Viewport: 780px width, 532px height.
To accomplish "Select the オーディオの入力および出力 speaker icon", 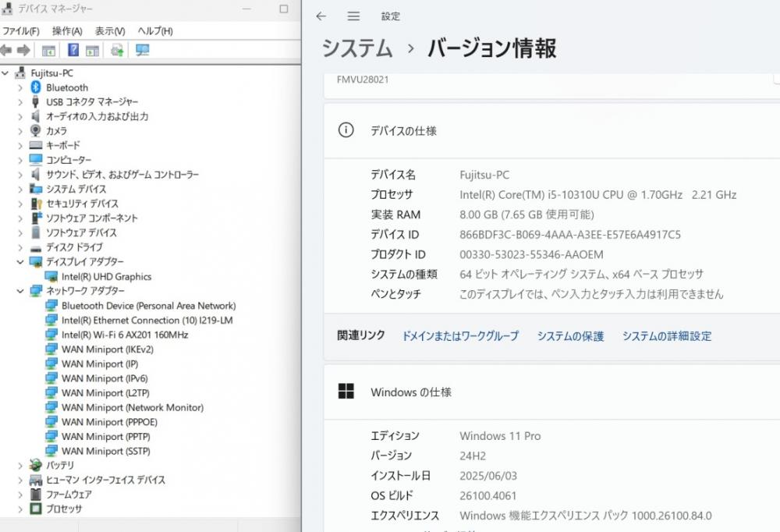I will [35, 116].
